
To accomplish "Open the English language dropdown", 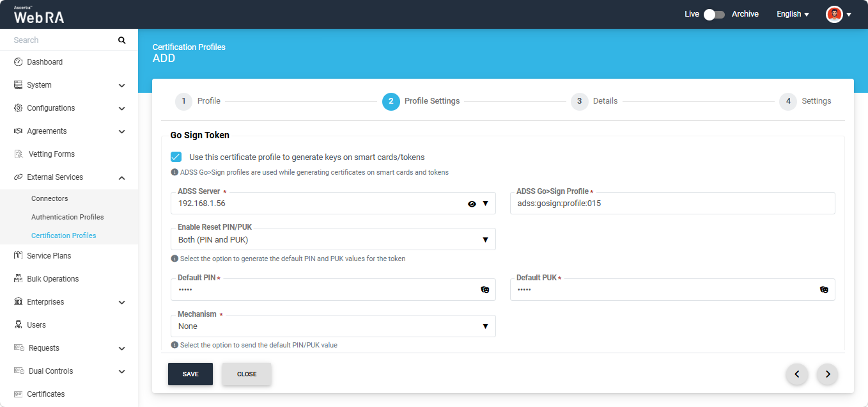I will point(793,14).
